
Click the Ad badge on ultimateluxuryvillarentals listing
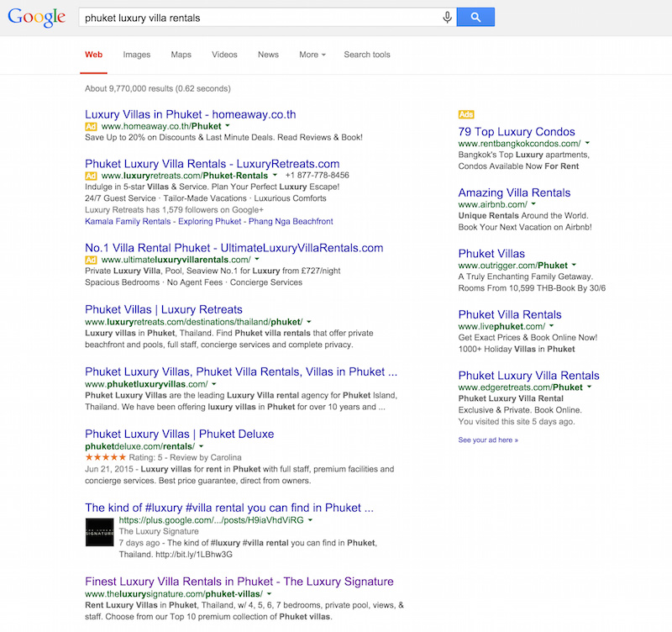pos(91,260)
